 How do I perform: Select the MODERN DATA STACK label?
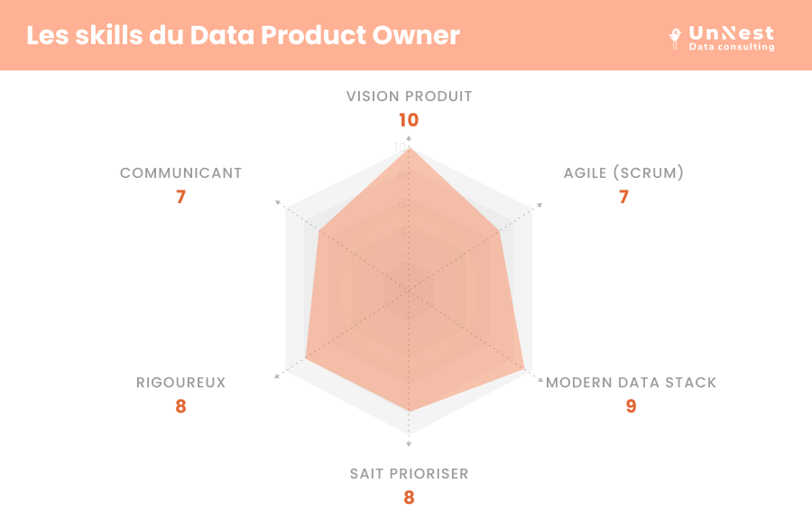coord(631,383)
